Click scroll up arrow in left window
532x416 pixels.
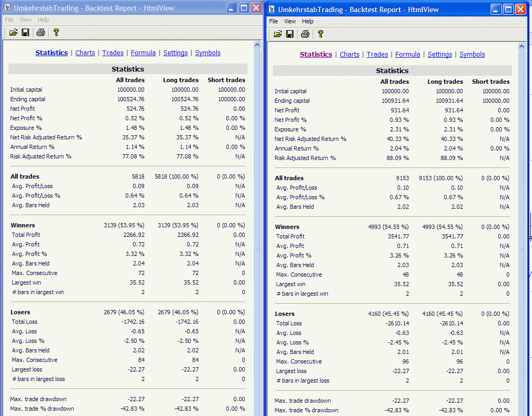coord(257,45)
